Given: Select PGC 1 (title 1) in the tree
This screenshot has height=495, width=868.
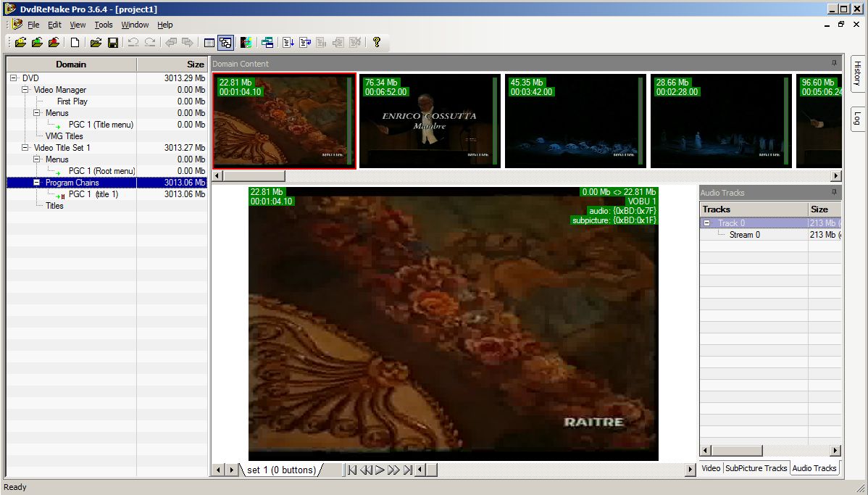Looking at the screenshot, I should 93,194.
